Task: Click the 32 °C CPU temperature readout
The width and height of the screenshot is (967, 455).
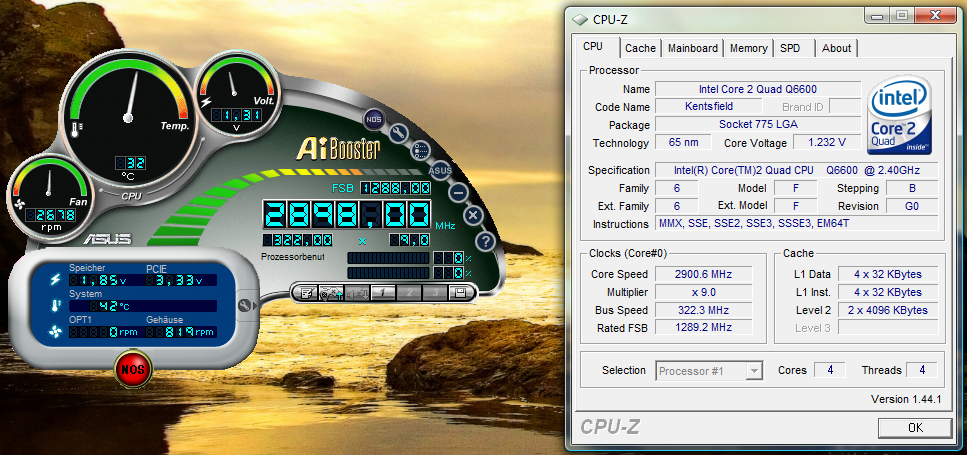Action: click(x=131, y=163)
